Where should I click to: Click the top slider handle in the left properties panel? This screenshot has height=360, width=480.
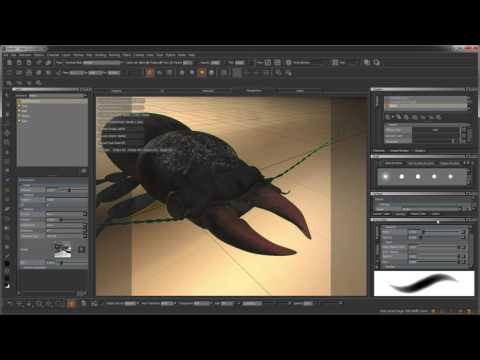[69, 190]
